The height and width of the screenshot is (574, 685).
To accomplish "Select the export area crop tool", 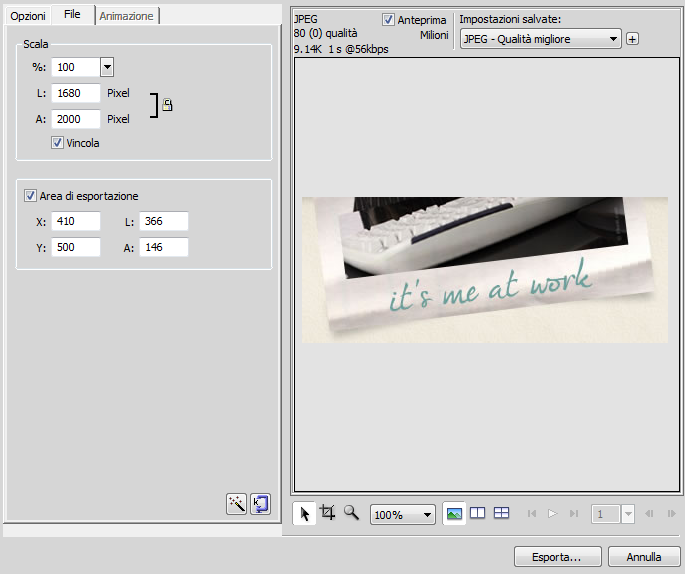I will (328, 512).
